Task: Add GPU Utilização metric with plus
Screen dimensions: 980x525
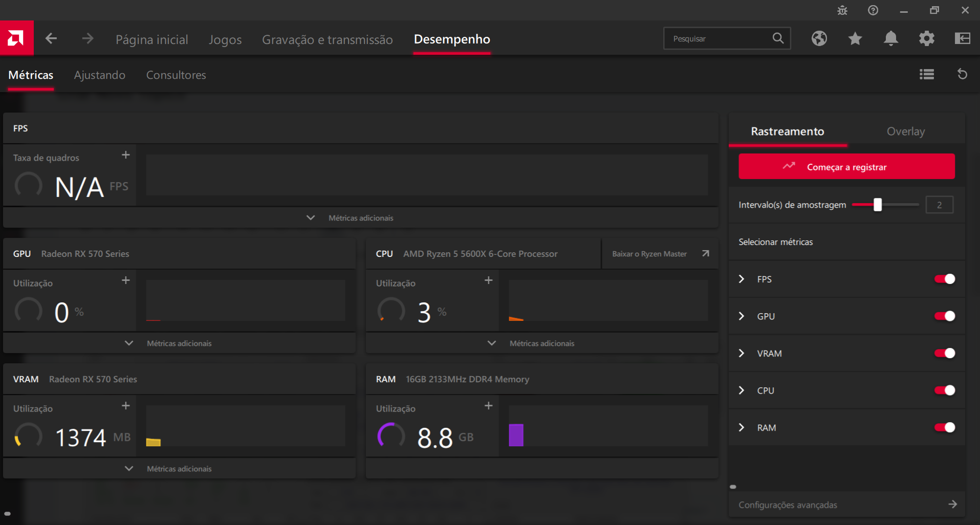Action: click(x=125, y=280)
